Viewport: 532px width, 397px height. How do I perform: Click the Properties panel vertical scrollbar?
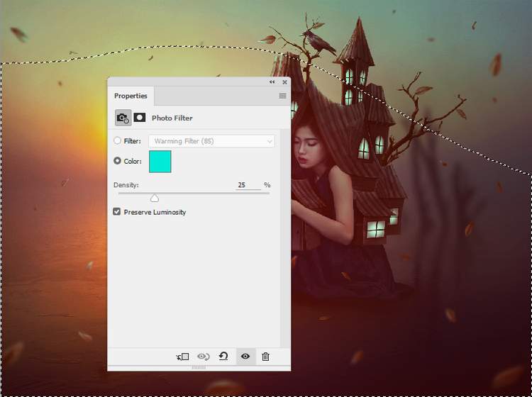point(285,237)
